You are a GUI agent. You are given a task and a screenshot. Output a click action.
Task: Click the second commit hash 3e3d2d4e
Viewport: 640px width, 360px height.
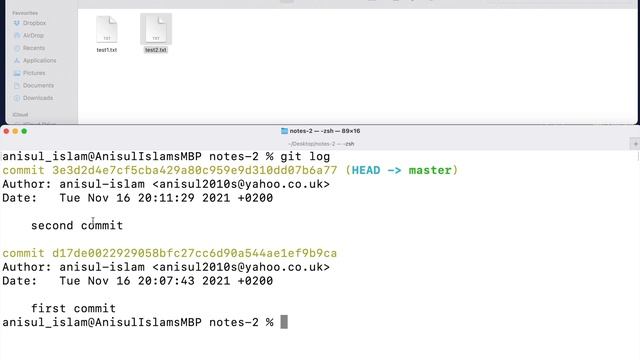[195, 170]
